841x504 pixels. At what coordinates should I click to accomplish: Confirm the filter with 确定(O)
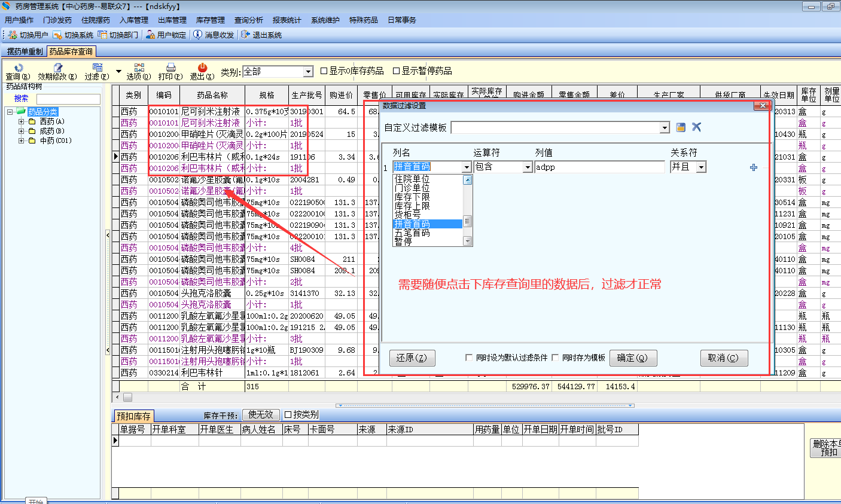point(632,358)
